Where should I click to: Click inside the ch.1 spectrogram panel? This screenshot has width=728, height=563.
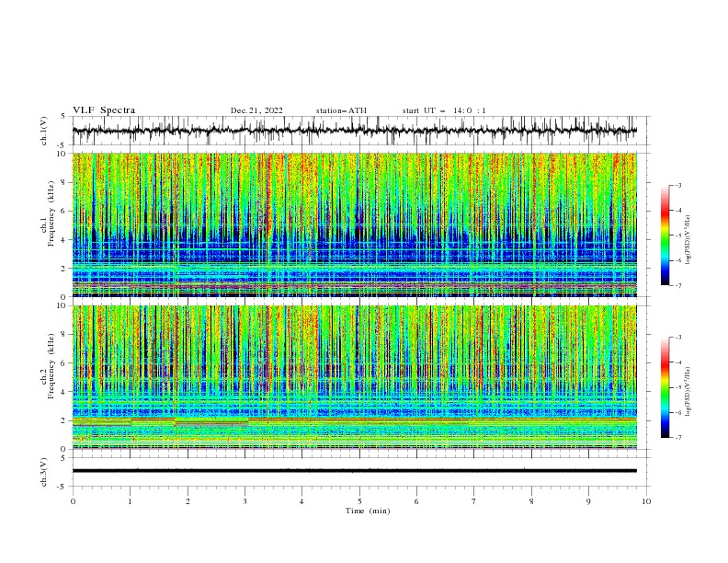click(x=354, y=224)
